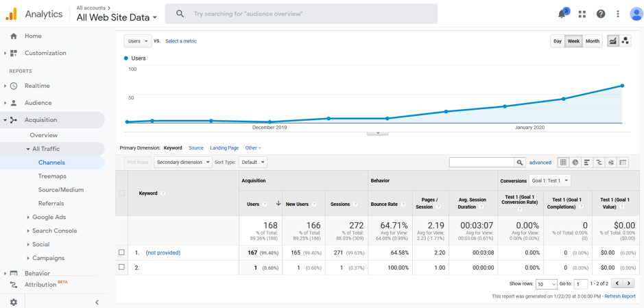Image resolution: width=644 pixels, height=308 pixels.
Task: Set chart granularity to Week
Action: pos(573,41)
